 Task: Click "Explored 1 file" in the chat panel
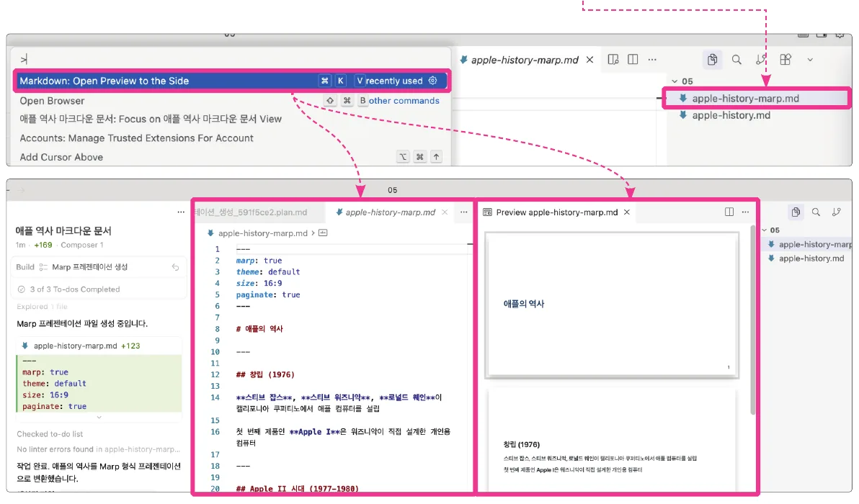[42, 307]
